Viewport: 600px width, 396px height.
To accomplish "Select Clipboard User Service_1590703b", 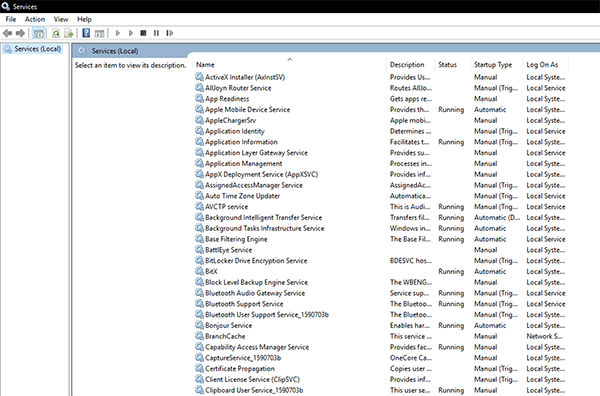I will pos(254,390).
